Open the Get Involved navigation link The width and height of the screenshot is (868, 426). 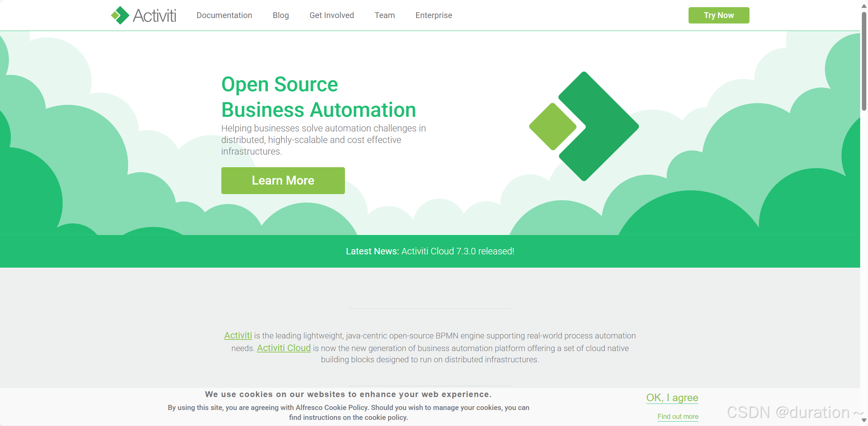click(331, 15)
